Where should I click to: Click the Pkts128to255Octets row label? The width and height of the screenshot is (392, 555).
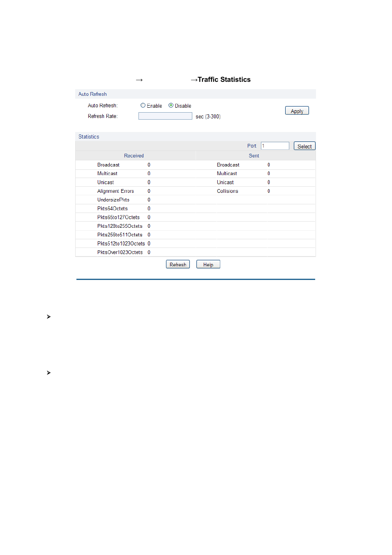click(120, 226)
